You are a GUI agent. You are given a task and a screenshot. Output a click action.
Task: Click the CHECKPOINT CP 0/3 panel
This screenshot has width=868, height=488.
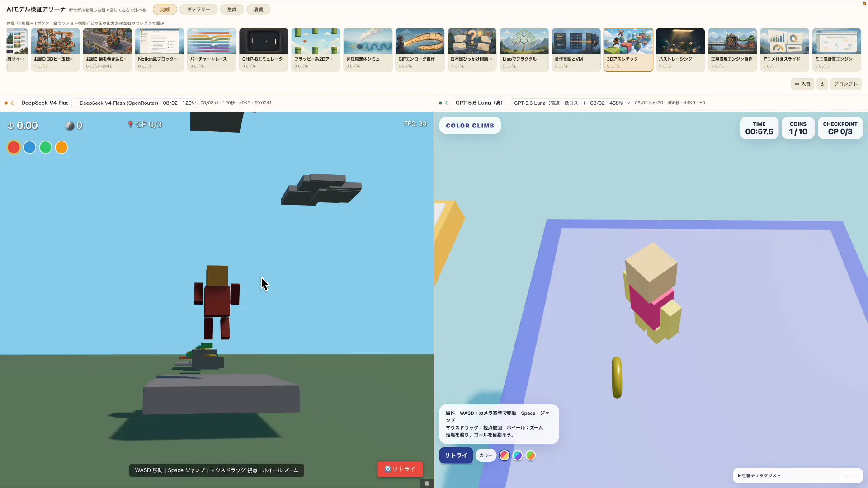840,128
